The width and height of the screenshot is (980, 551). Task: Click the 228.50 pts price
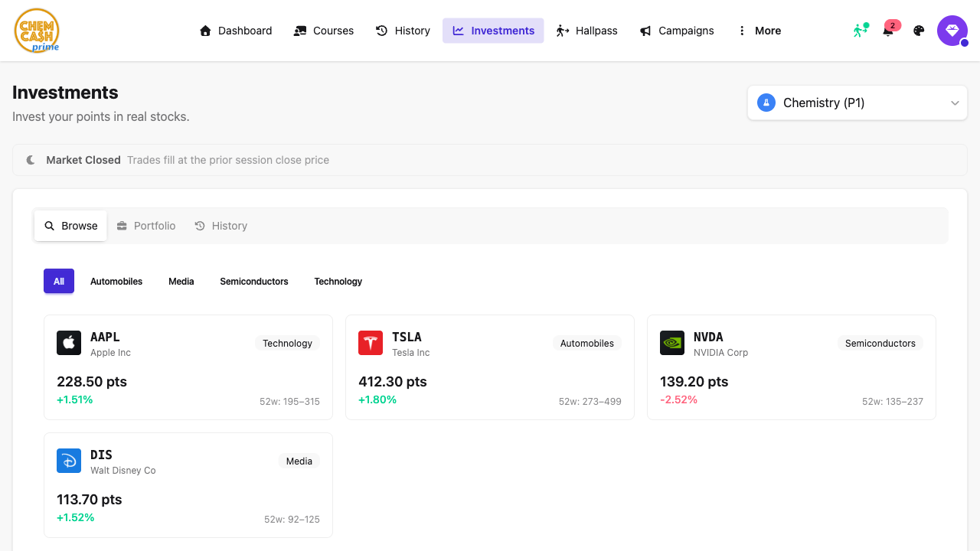(x=92, y=381)
